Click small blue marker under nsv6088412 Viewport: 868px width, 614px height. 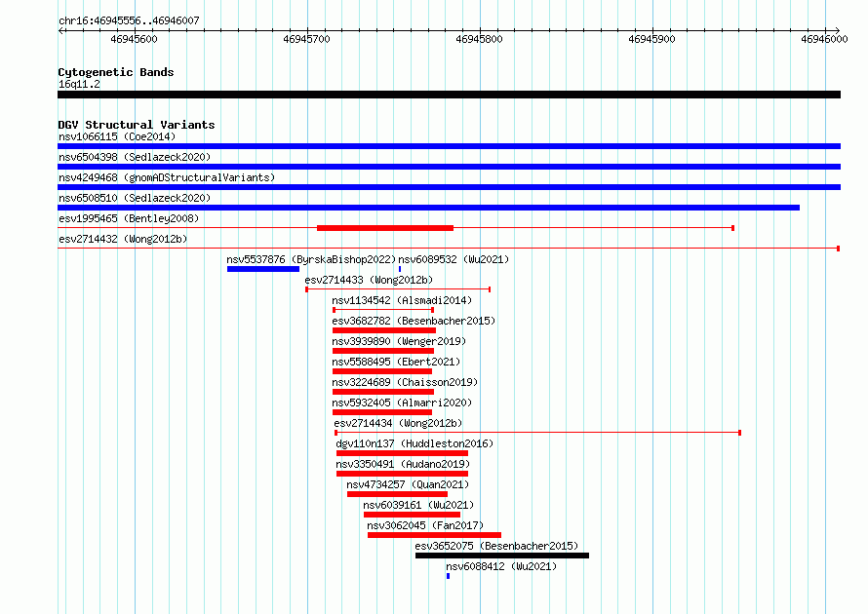[448, 576]
